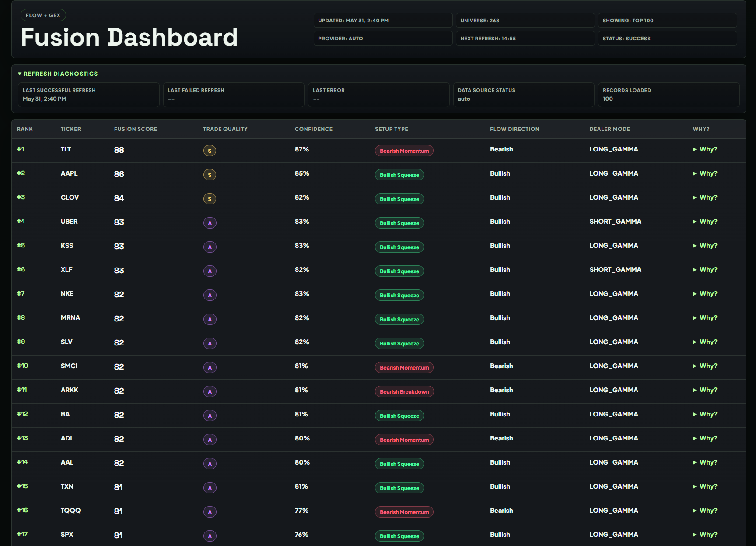Open the Why? explanation for BA
The height and width of the screenshot is (546, 756).
tap(705, 414)
